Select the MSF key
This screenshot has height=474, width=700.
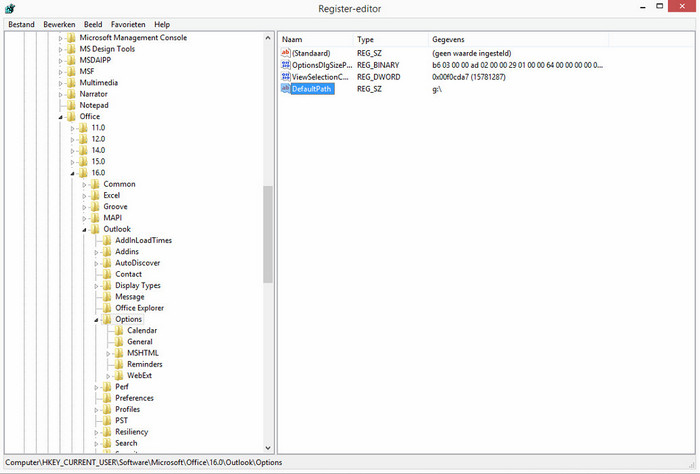click(87, 71)
